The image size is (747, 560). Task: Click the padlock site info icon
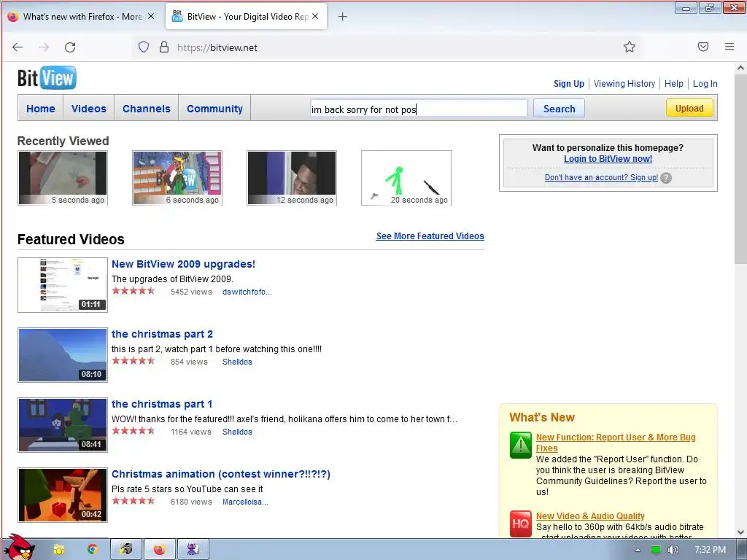164,47
